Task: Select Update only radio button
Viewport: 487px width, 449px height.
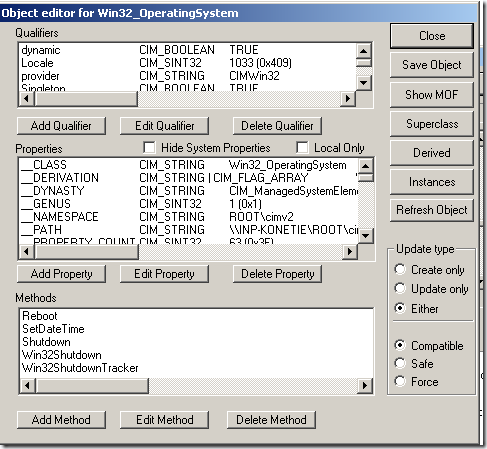Action: click(400, 288)
